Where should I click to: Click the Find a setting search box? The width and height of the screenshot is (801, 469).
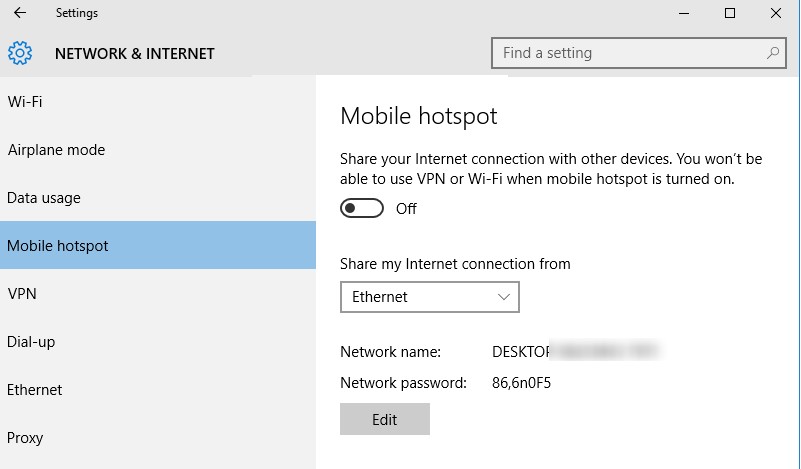pos(630,52)
